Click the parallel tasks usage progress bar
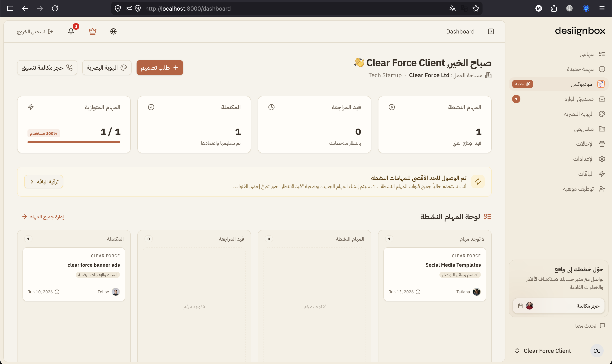Screen dimensions: 612x364 (74, 142)
